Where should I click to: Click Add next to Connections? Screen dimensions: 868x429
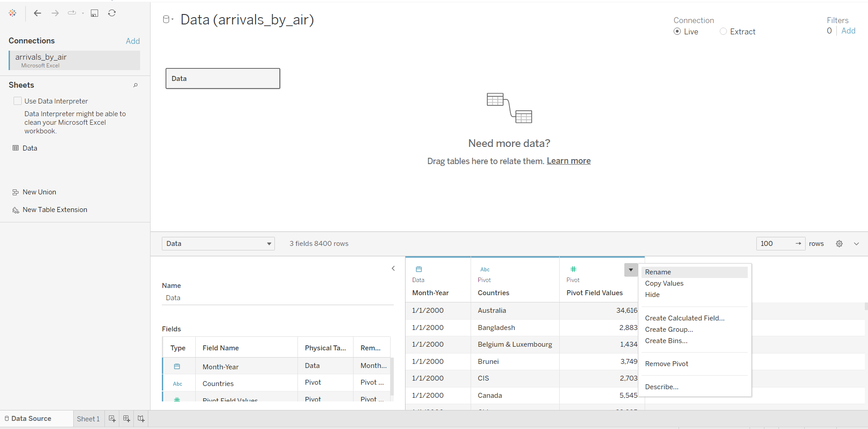click(132, 41)
